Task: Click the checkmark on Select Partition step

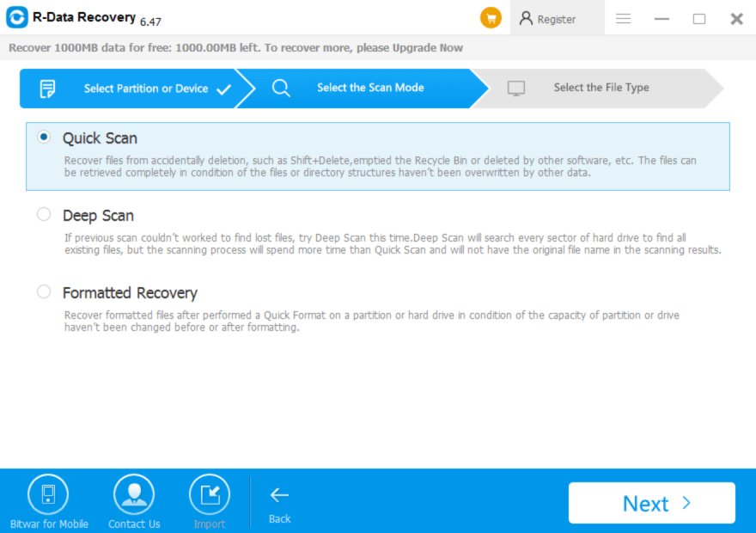Action: pos(223,89)
